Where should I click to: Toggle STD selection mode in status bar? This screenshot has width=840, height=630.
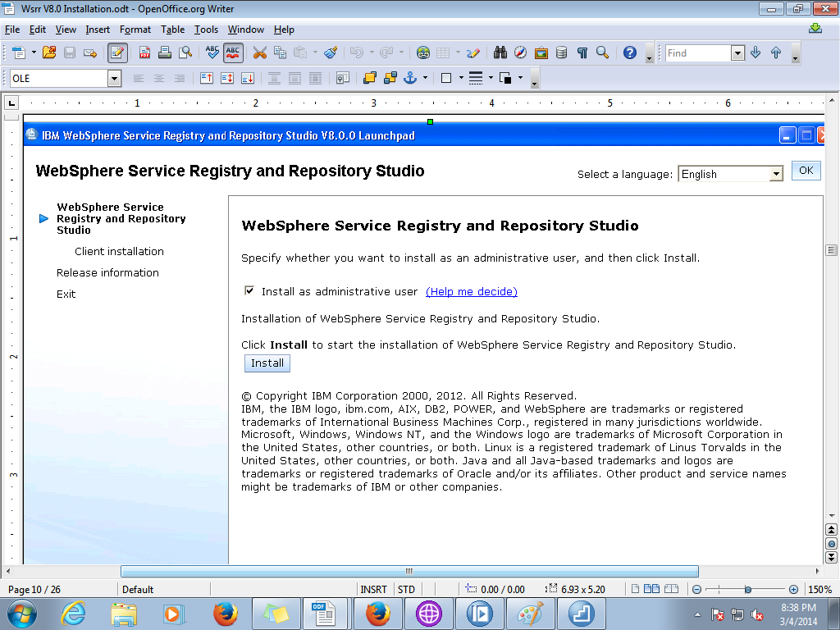tap(406, 589)
